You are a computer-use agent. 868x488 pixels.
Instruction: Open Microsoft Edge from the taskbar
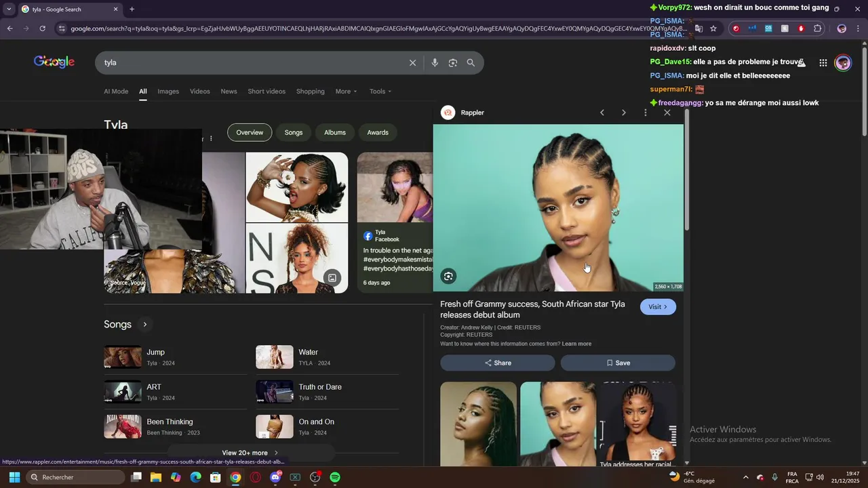pyautogui.click(x=195, y=477)
